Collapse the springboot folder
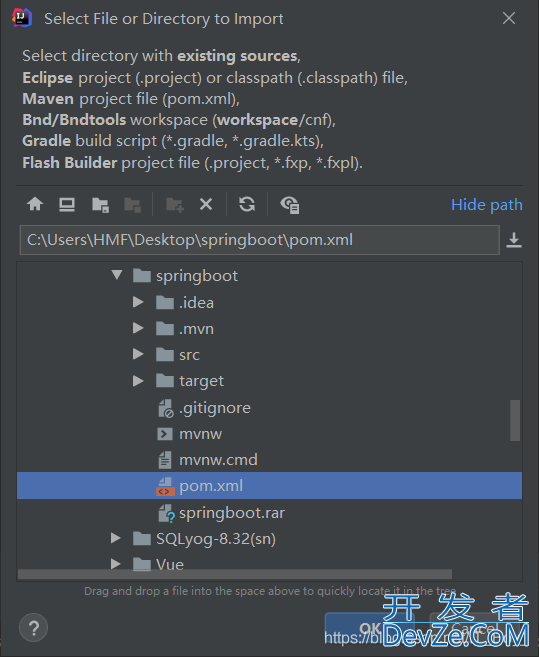 click(117, 275)
